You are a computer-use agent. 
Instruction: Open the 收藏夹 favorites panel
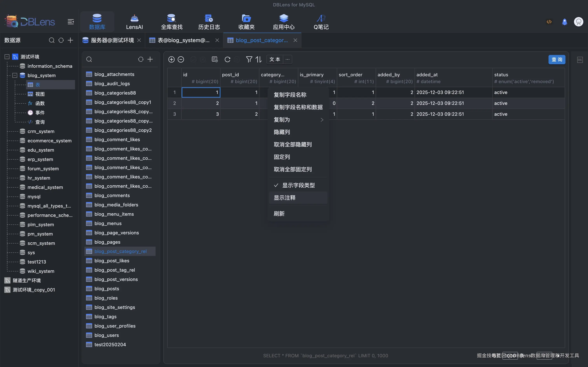click(x=246, y=21)
